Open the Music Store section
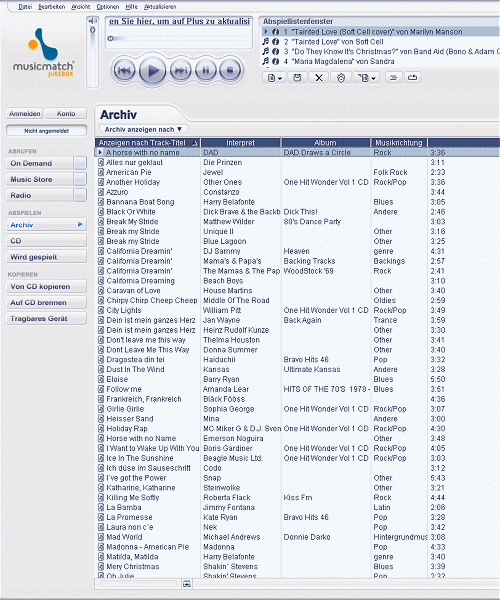The height and width of the screenshot is (600, 500). point(39,179)
